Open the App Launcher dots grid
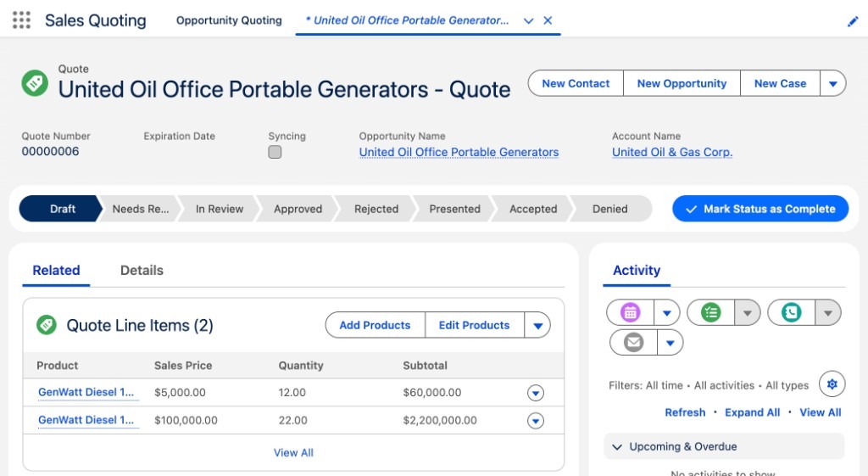Viewport: 868px width, 476px height. [21, 20]
